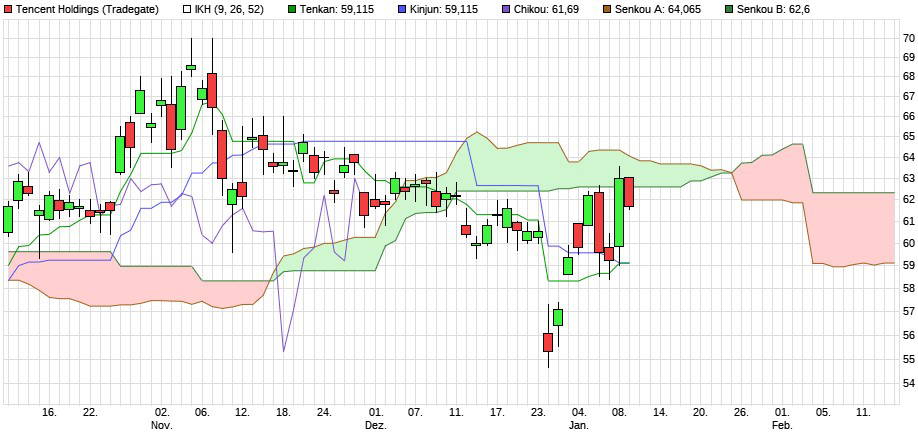Screen dimensions: 918x433
Task: Click the 60 price axis label
Action: coord(909,245)
